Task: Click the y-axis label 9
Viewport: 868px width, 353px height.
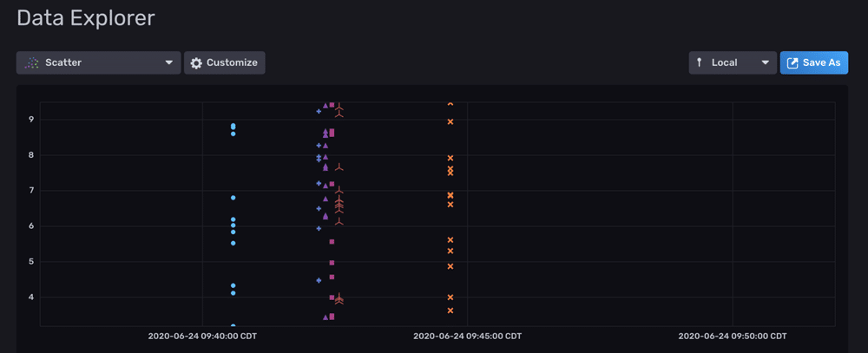Action: [x=31, y=120]
